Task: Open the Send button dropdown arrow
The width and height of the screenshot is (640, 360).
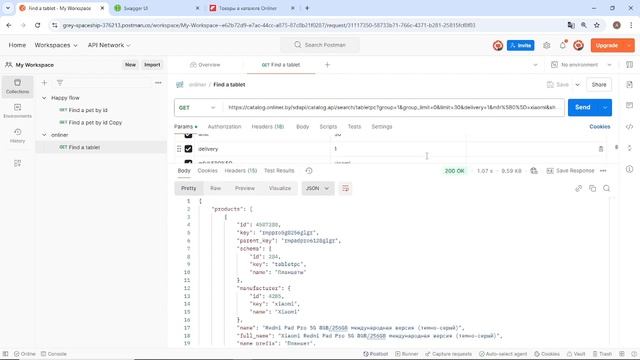Action: click(605, 107)
